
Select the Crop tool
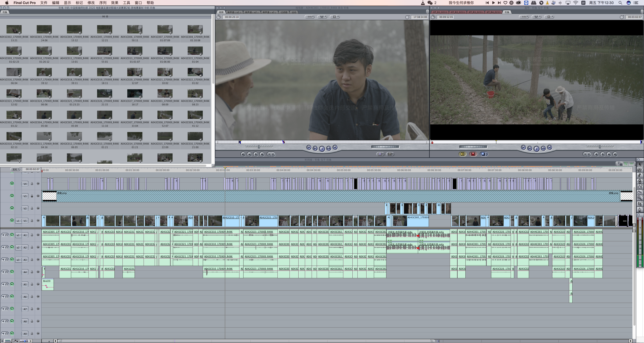tap(639, 204)
